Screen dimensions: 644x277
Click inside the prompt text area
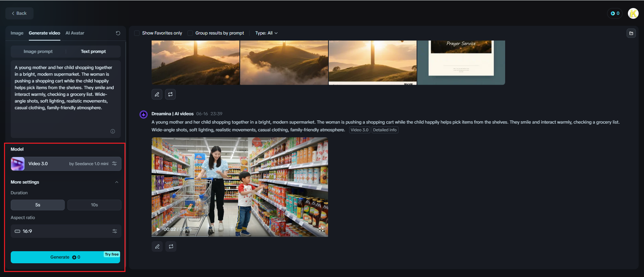[66, 99]
